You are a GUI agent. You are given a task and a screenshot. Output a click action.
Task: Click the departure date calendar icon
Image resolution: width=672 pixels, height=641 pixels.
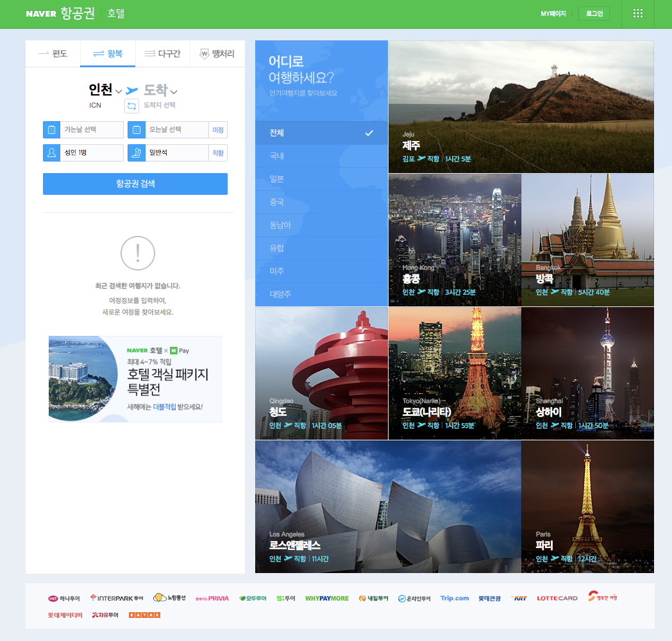51,129
